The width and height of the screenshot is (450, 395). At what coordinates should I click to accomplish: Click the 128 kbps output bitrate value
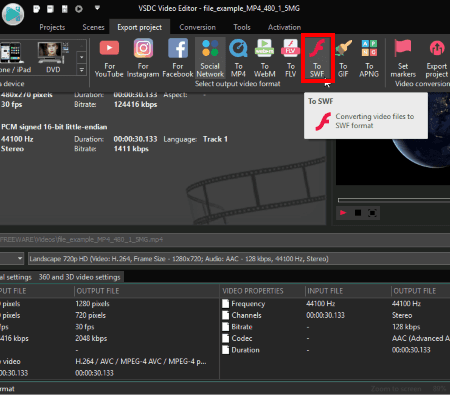(x=406, y=327)
